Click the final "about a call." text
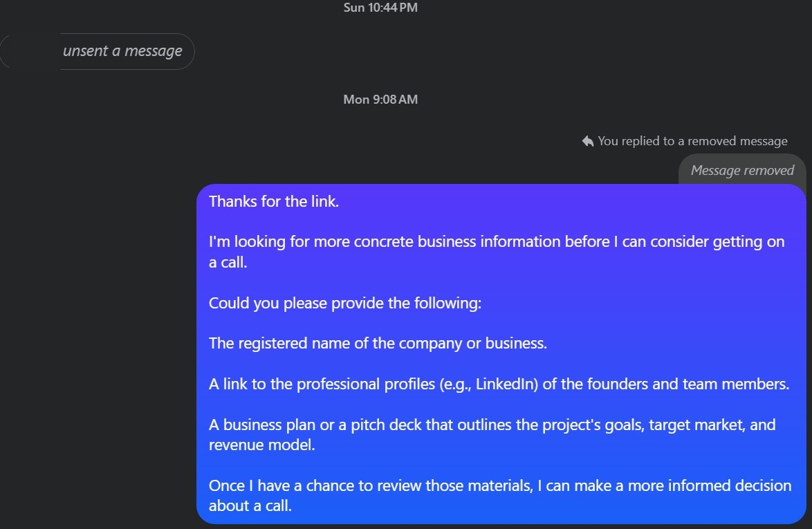The image size is (812, 529). [250, 505]
